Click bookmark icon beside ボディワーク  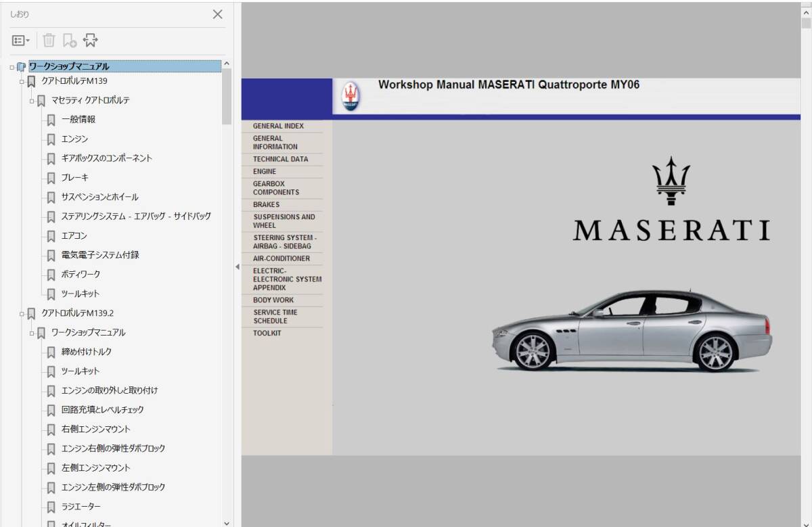point(51,275)
